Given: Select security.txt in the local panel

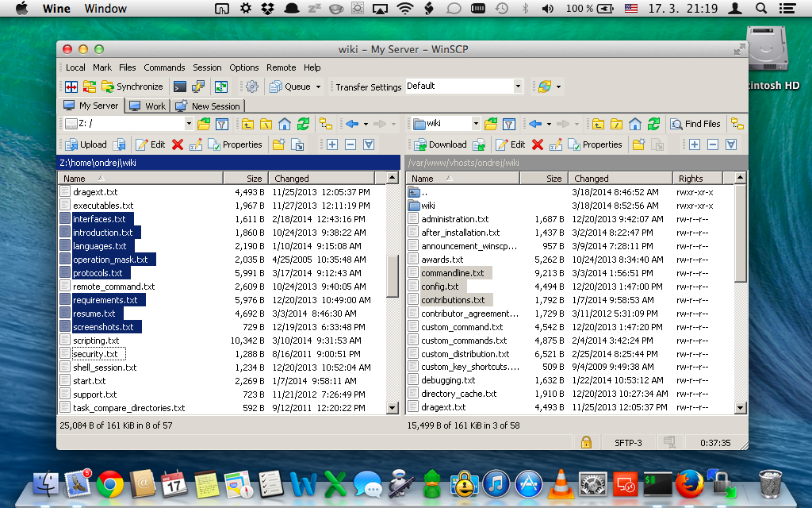Looking at the screenshot, I should [x=95, y=354].
